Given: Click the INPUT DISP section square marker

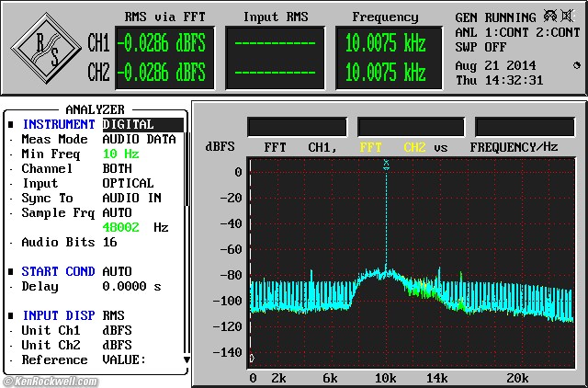Looking at the screenshot, I should tap(10, 315).
